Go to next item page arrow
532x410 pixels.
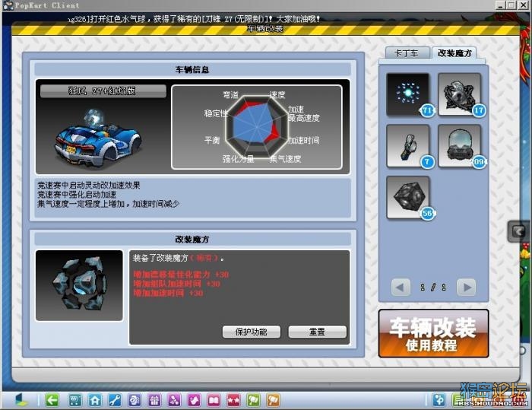466,288
